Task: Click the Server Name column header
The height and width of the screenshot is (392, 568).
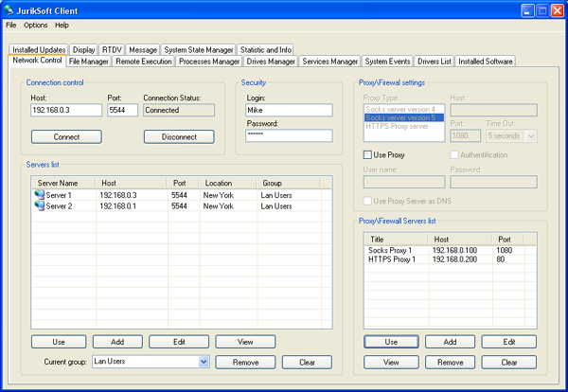Action: point(63,183)
